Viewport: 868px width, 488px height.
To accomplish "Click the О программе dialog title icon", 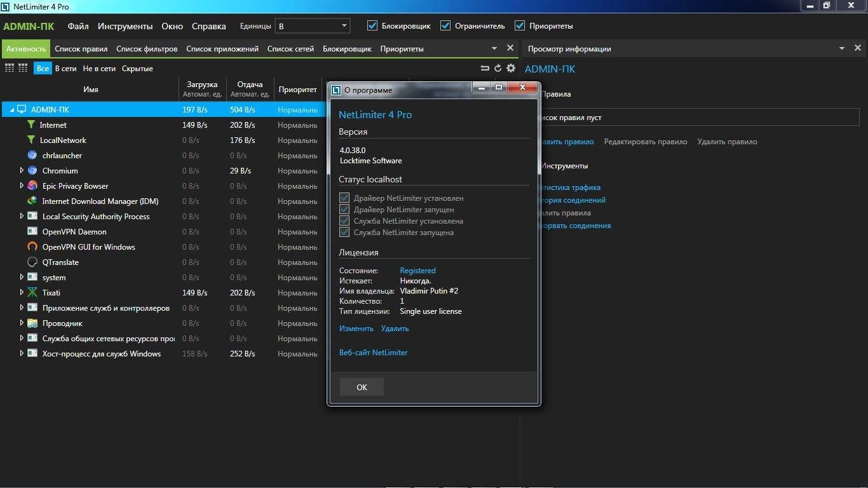I will coord(337,90).
